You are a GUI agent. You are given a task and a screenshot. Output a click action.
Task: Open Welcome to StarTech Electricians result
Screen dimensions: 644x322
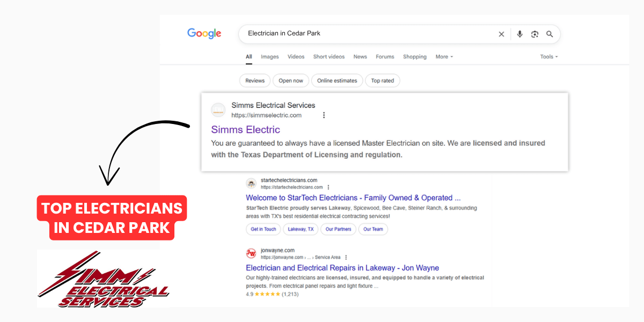(x=353, y=198)
